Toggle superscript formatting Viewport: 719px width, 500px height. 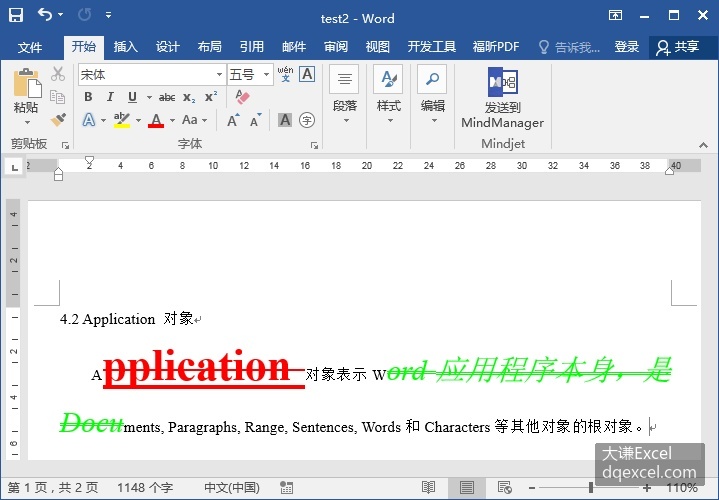pyautogui.click(x=211, y=97)
